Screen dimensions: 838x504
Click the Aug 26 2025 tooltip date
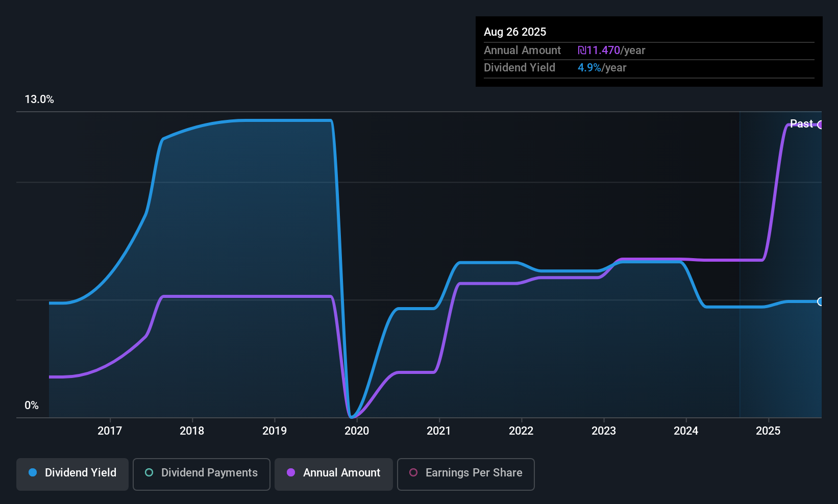(x=515, y=32)
